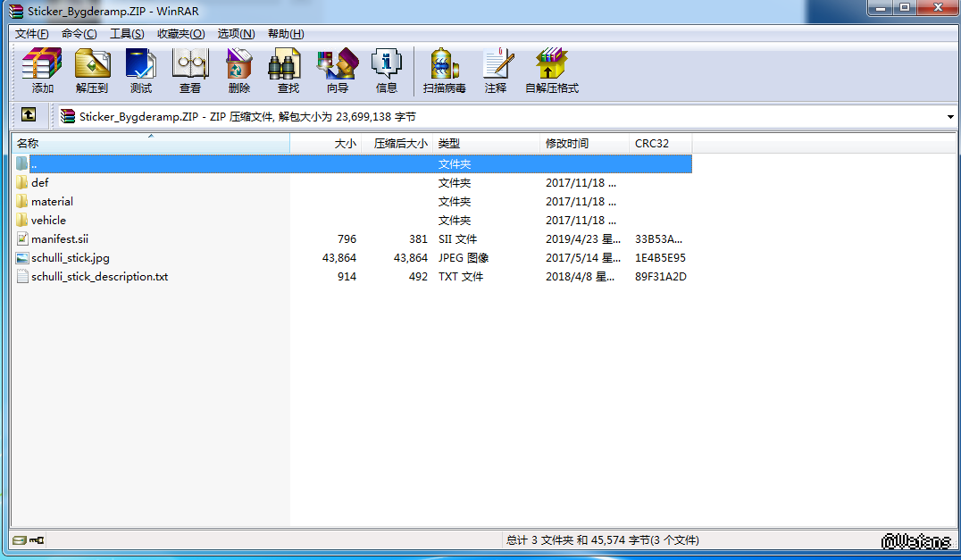
Task: Click the disk icon in status bar
Action: coord(19,539)
